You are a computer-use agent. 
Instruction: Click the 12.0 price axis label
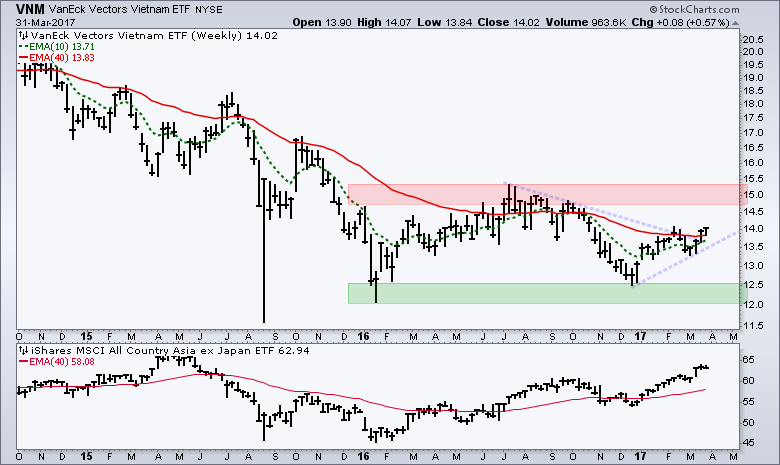click(752, 304)
